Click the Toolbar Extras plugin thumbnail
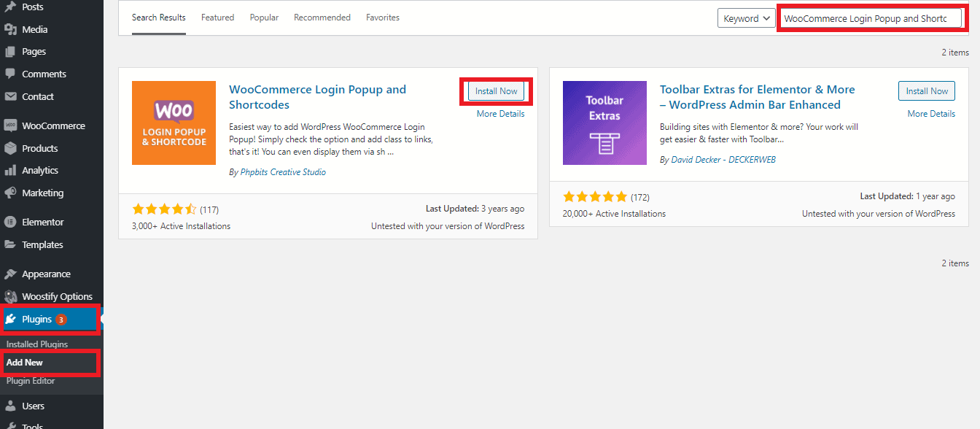The height and width of the screenshot is (429, 980). [x=604, y=123]
